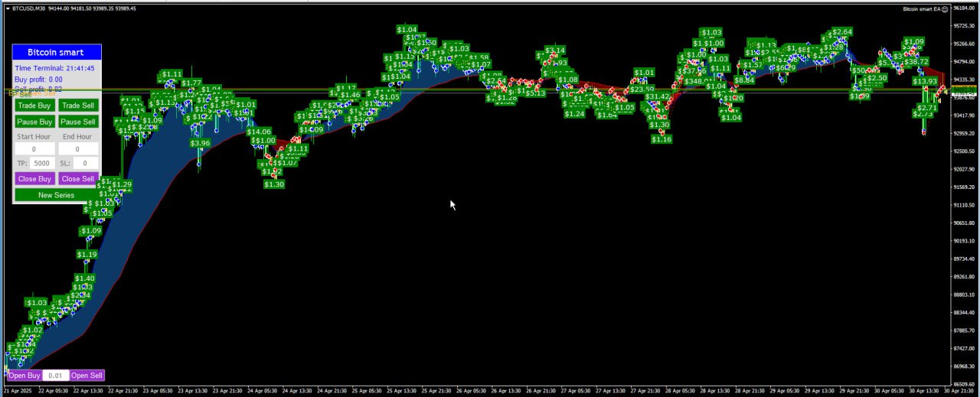Click the Bitcoin smart EA smiley icon

click(x=945, y=9)
